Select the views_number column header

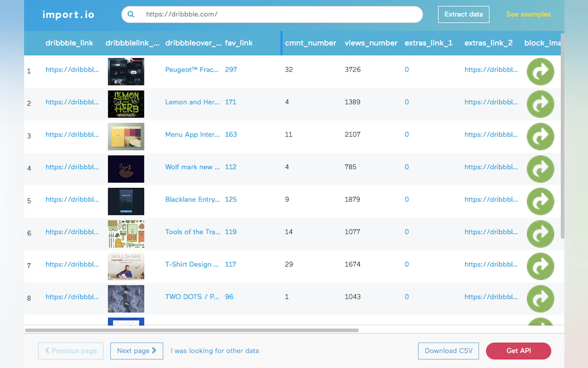371,43
